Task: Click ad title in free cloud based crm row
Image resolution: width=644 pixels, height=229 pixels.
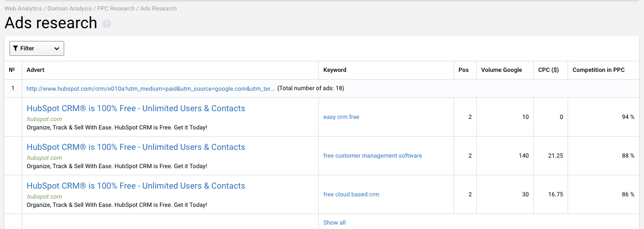Action: 136,185
